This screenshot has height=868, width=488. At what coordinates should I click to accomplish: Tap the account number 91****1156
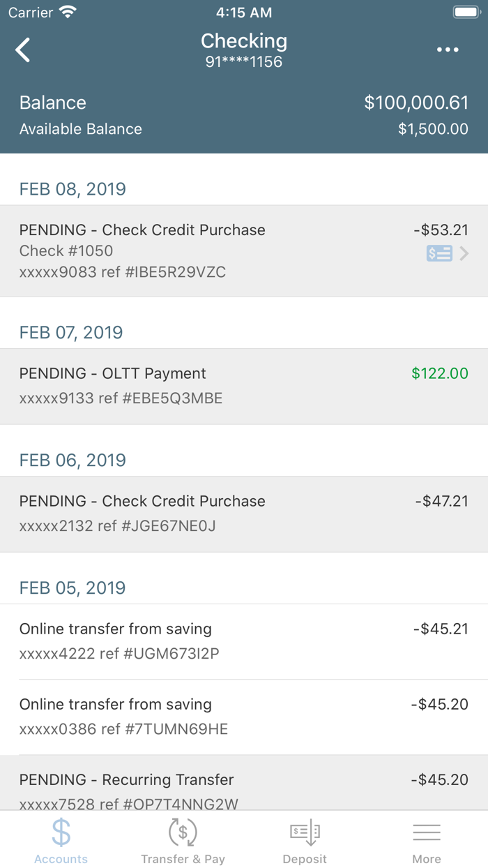244,61
